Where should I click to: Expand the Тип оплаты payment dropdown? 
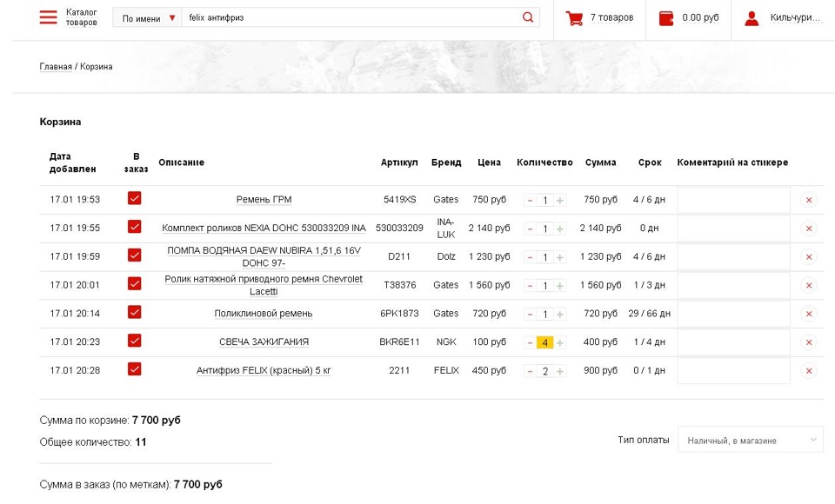[751, 441]
